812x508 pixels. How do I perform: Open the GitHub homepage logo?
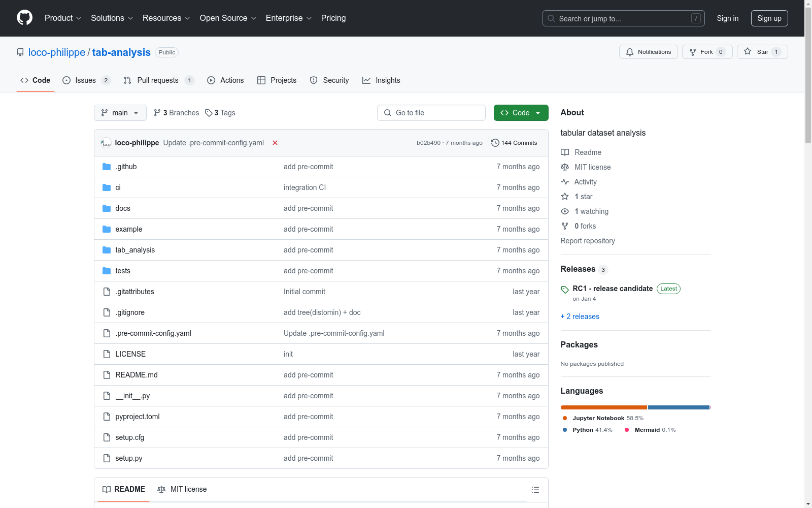coord(24,18)
